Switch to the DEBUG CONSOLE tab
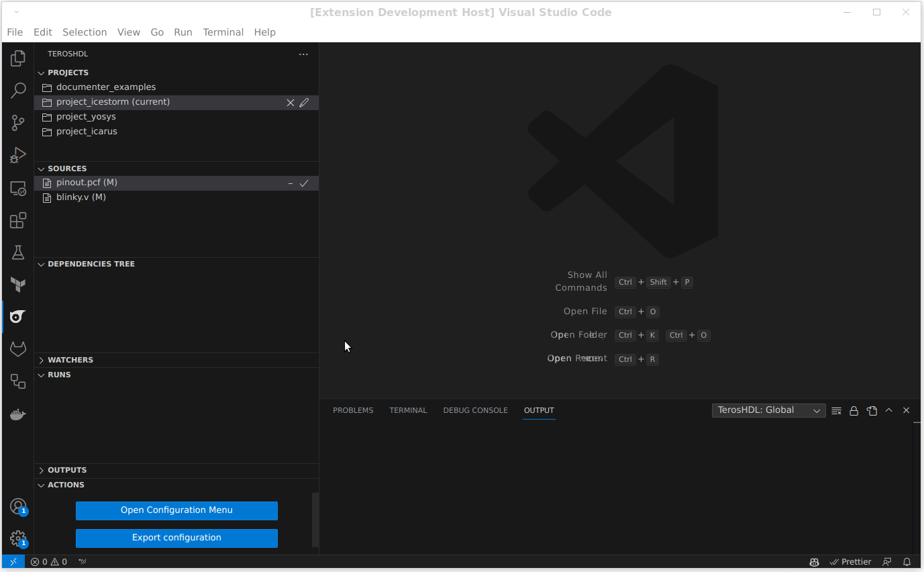 pos(475,410)
